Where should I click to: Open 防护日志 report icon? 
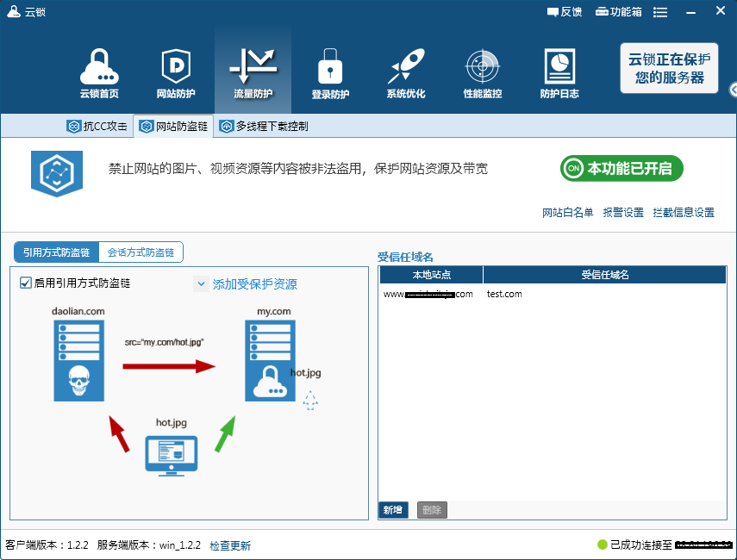pos(559,73)
